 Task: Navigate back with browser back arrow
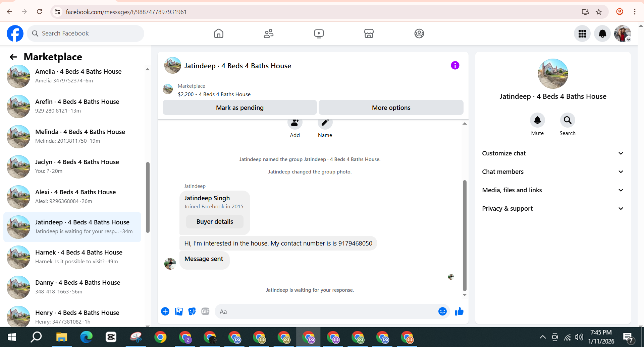[9, 12]
